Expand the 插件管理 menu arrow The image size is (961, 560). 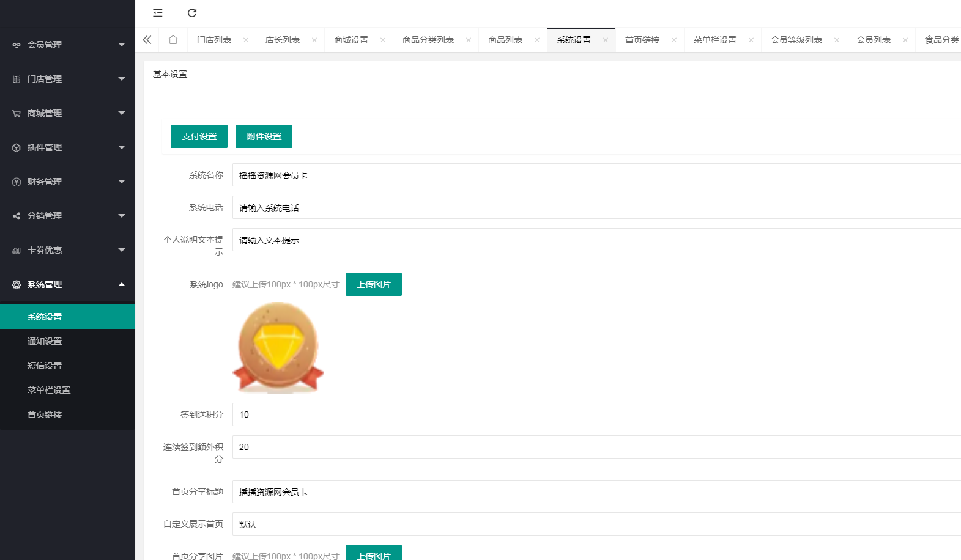122,147
